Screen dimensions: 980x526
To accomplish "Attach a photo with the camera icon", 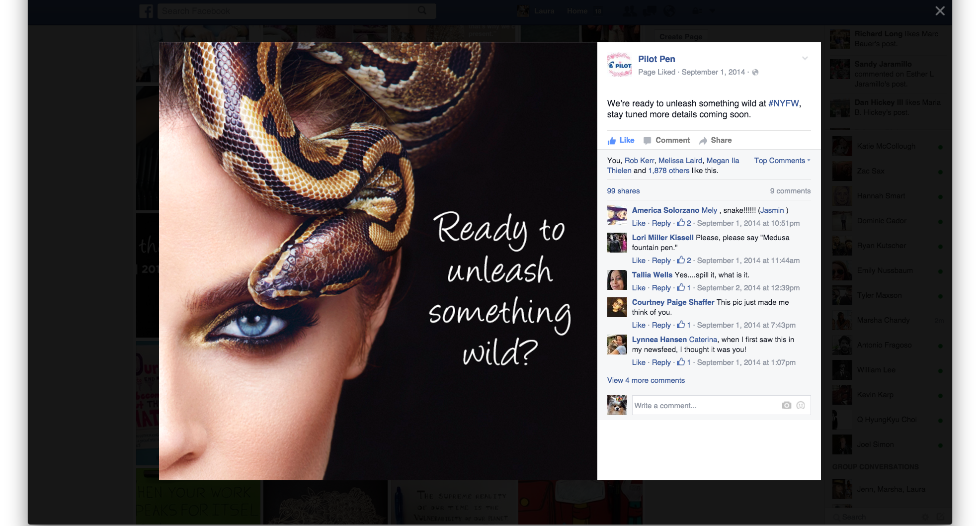I will click(786, 405).
